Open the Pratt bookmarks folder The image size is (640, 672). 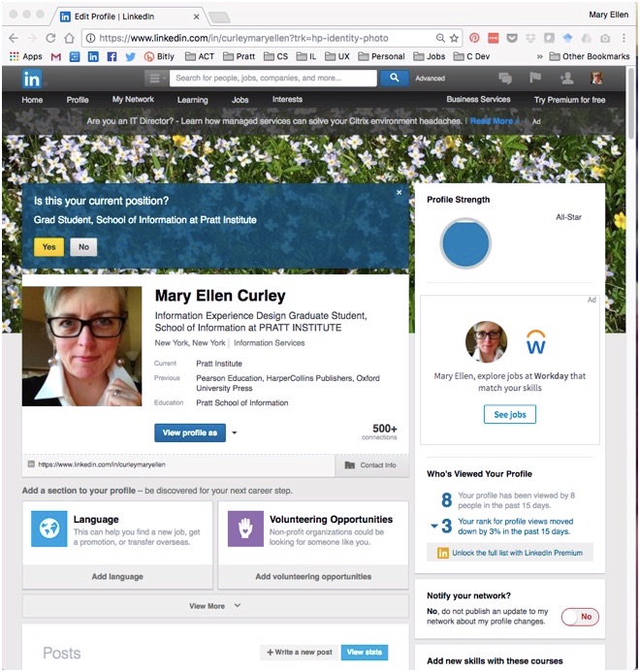point(240,56)
